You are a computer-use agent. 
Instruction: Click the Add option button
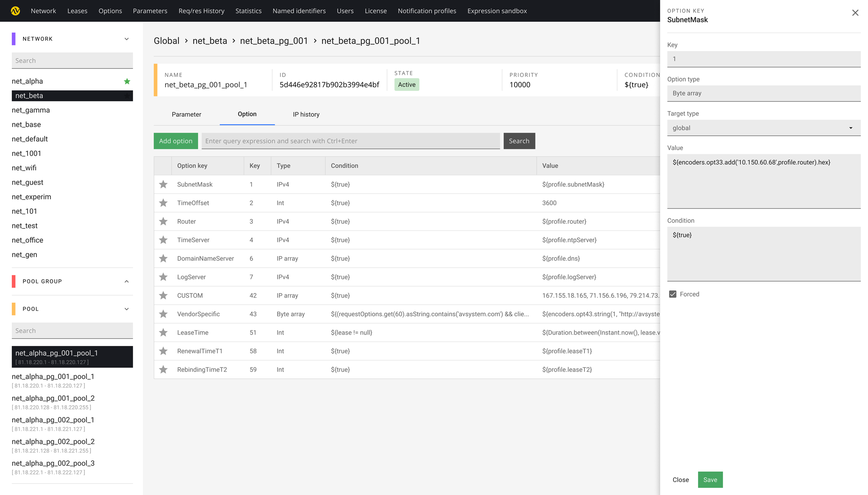175,140
